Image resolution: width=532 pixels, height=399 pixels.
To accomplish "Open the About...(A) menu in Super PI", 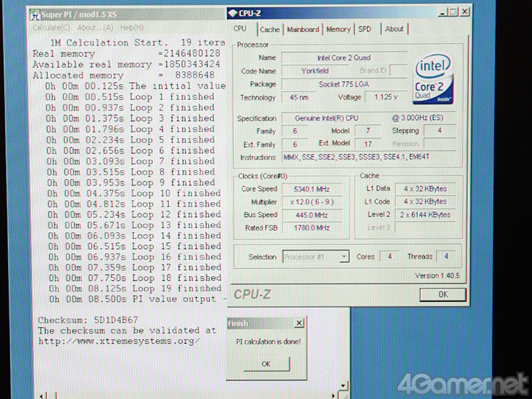I will click(x=95, y=27).
